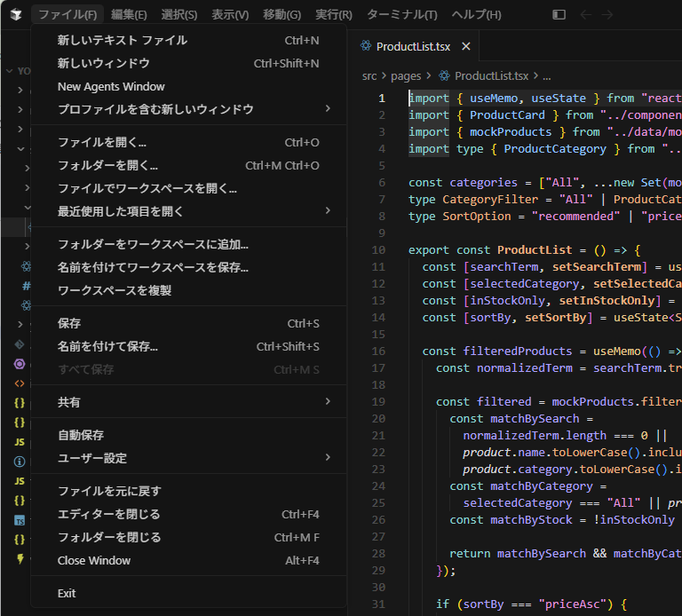The width and height of the screenshot is (682, 616).
Task: Select the lightning bolt Vite config icon
Action: (20, 559)
